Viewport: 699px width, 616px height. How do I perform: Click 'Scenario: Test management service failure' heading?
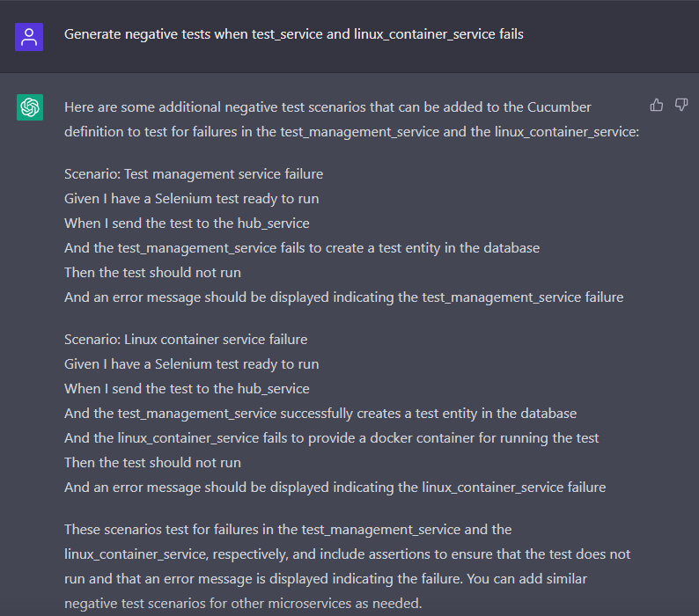(194, 173)
